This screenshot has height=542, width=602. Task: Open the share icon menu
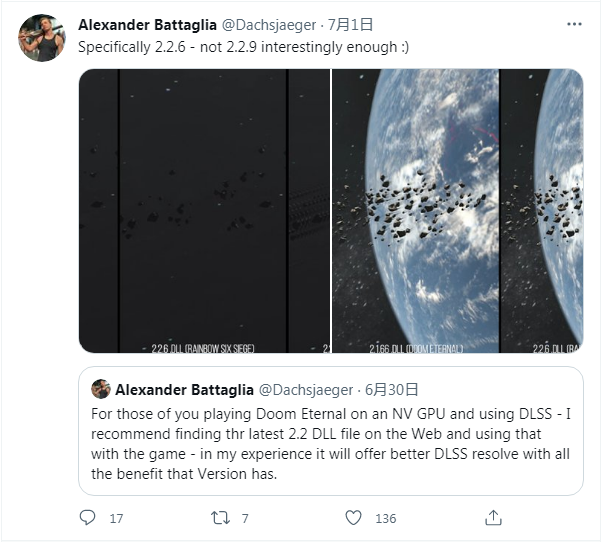click(x=492, y=518)
